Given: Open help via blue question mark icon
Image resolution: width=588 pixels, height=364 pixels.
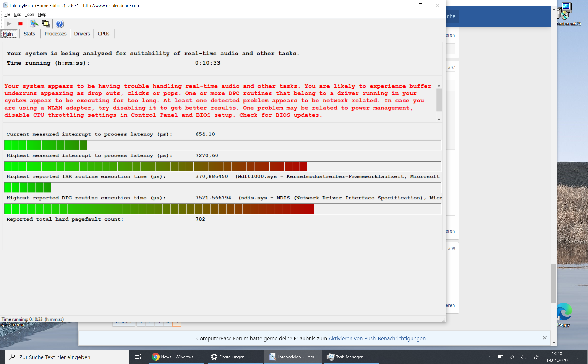Looking at the screenshot, I should pyautogui.click(x=60, y=24).
